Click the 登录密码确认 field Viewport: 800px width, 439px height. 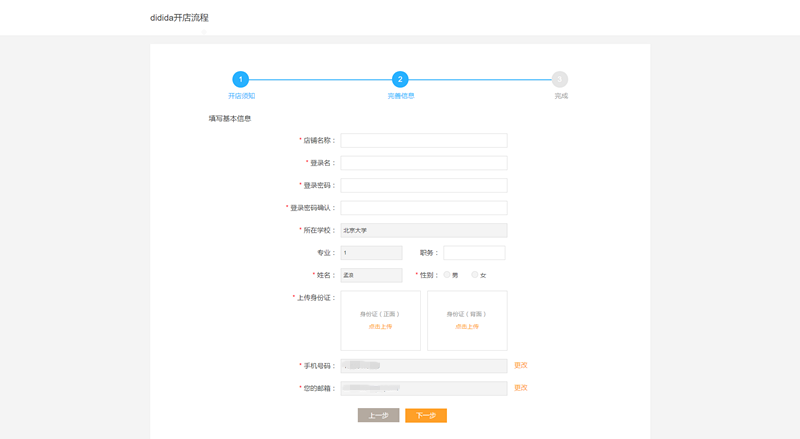click(424, 208)
